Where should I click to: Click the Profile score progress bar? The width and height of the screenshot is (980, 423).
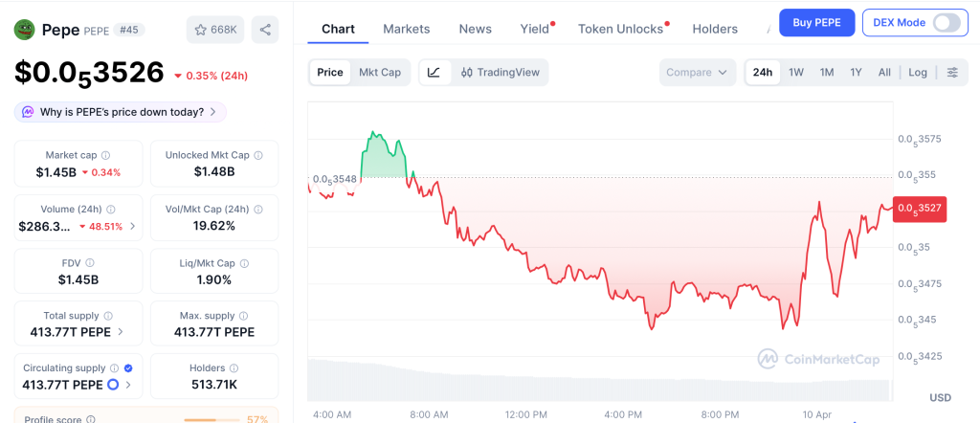click(212, 419)
